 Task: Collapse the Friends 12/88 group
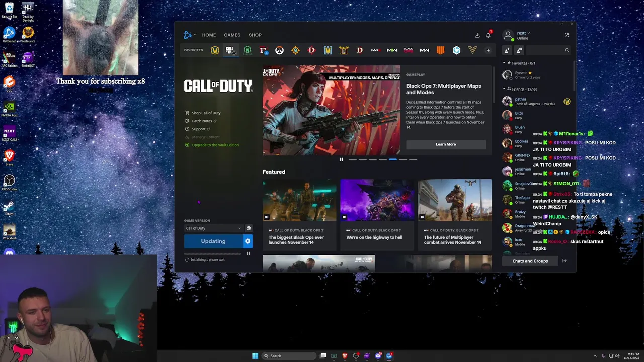pyautogui.click(x=504, y=89)
